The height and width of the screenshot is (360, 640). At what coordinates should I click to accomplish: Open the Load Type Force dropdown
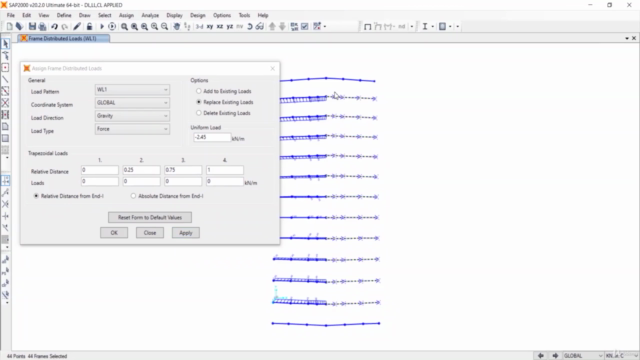[132, 129]
